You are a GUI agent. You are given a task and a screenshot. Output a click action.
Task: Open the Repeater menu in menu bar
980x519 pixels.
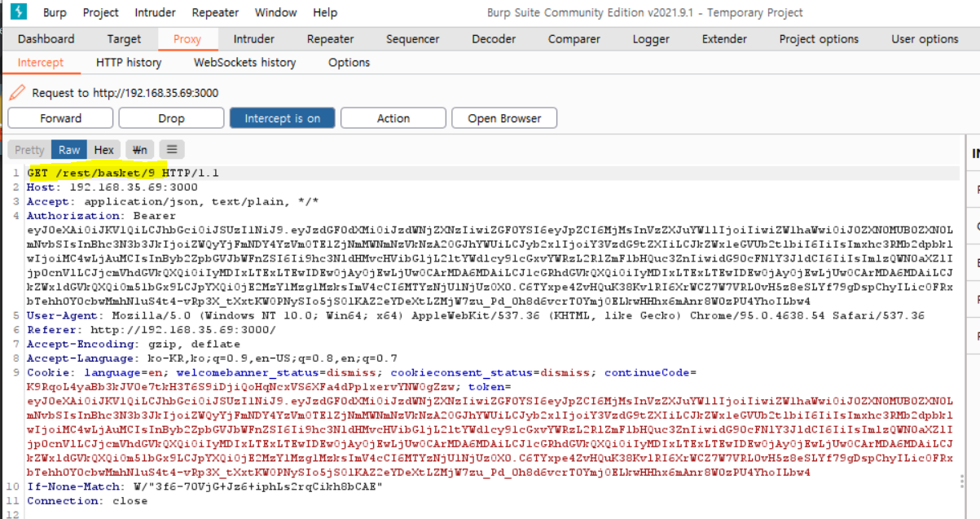[x=215, y=12]
